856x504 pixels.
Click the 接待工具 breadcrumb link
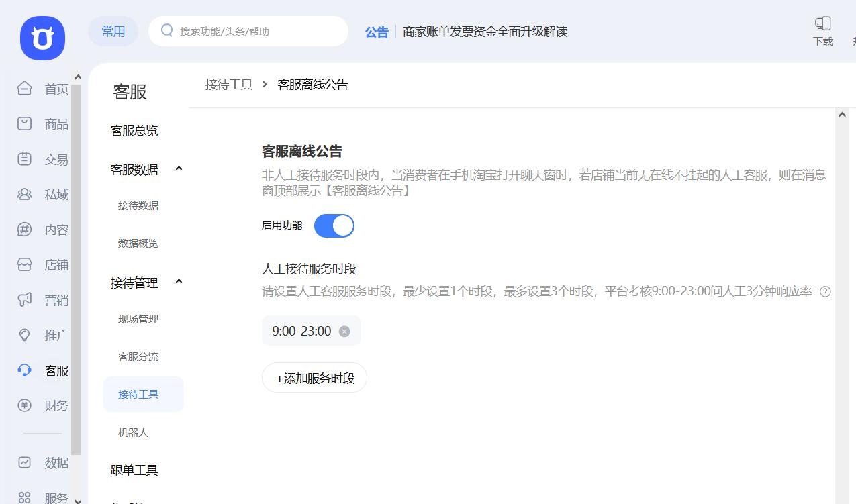(229, 85)
